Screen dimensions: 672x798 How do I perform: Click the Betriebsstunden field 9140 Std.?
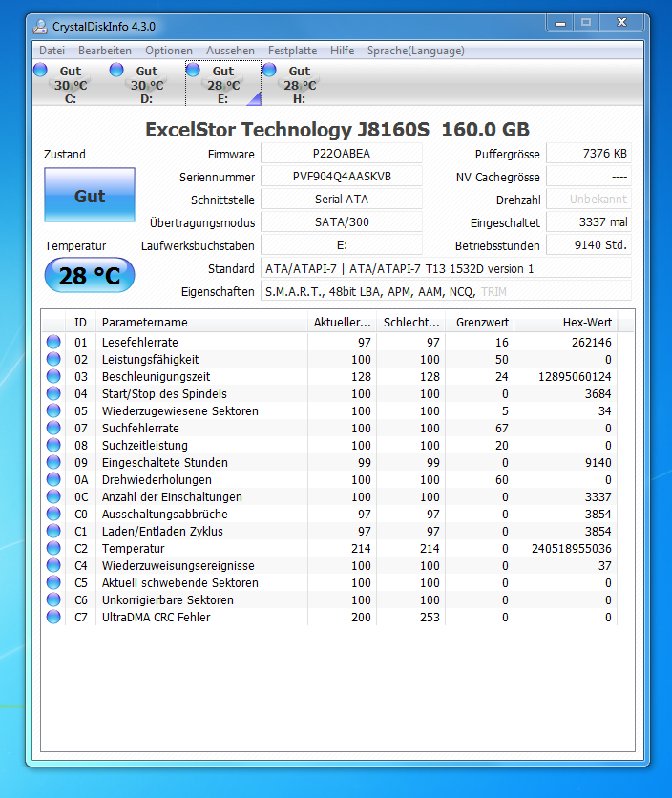point(589,245)
